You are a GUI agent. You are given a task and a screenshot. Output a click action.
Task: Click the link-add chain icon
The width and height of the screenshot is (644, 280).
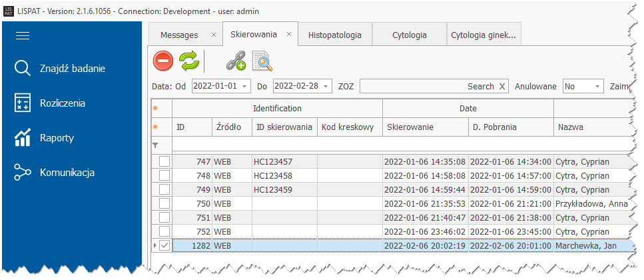click(x=236, y=62)
